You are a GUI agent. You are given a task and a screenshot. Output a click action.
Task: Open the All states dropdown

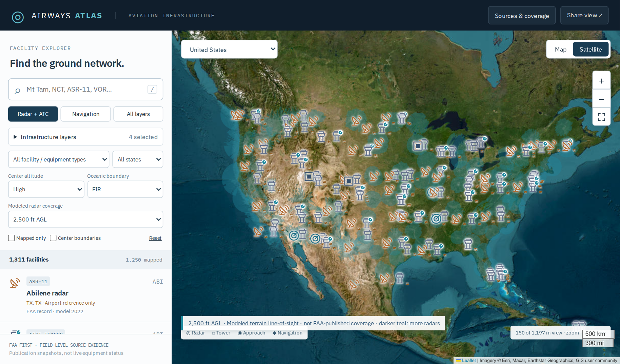click(x=138, y=159)
